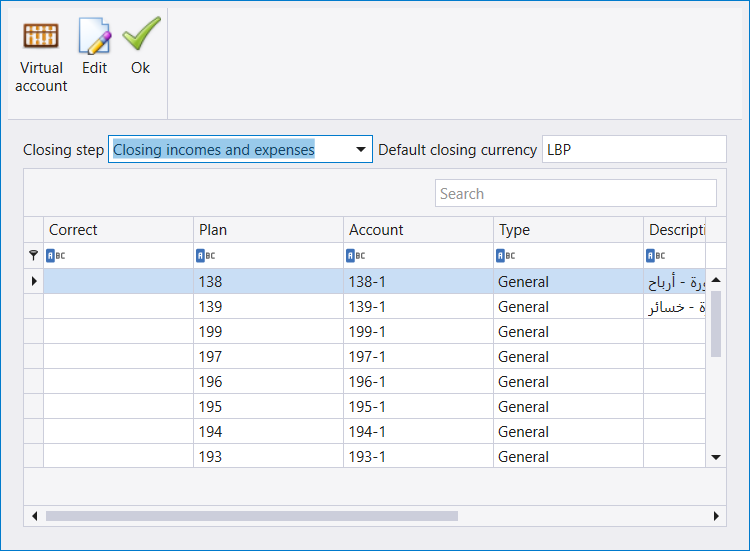Sort by the Description column header

pyautogui.click(x=674, y=230)
